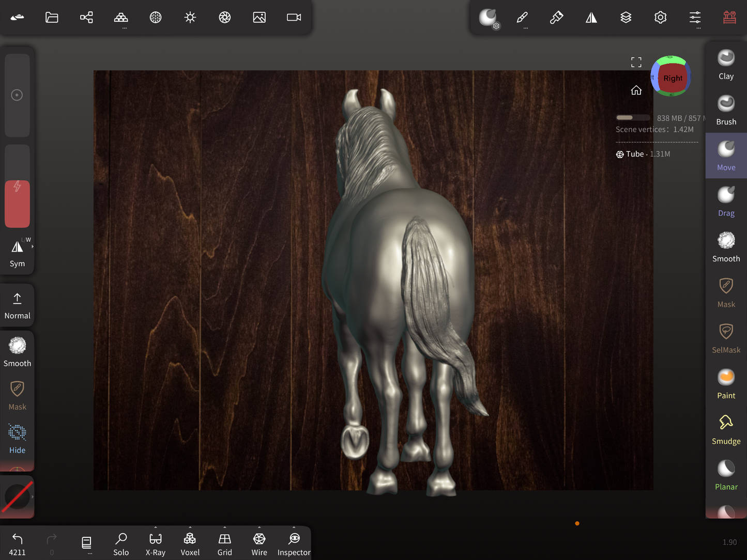Pick the Paint tool
Viewport: 747px width, 560px height.
click(x=726, y=384)
